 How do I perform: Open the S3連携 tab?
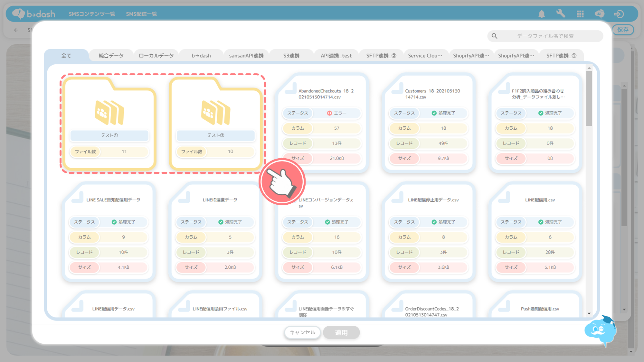pyautogui.click(x=291, y=56)
